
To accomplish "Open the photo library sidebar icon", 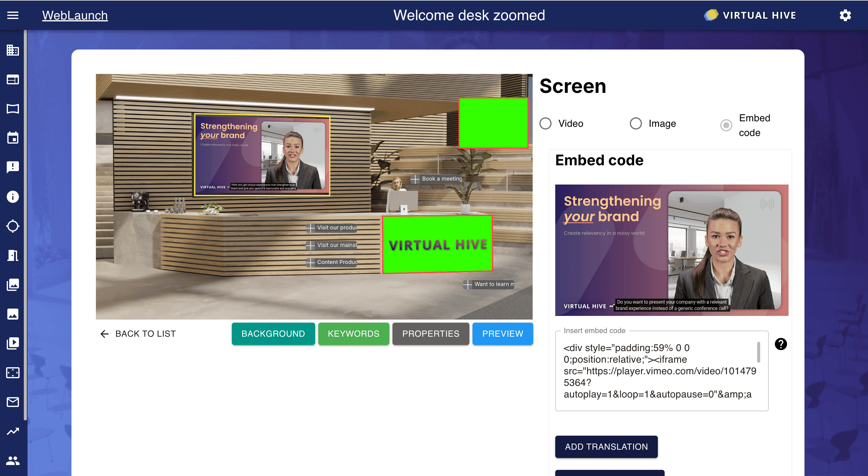I will [13, 284].
